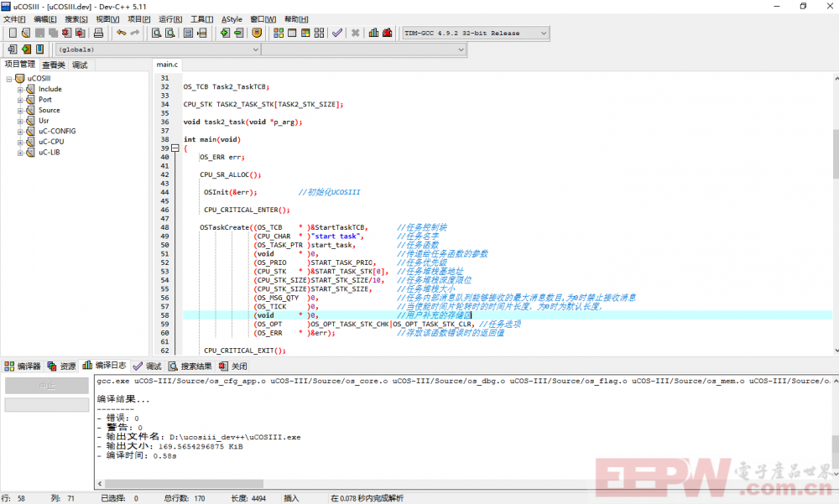839x504 pixels.
Task: Expand the Include folder node
Action: 20,90
